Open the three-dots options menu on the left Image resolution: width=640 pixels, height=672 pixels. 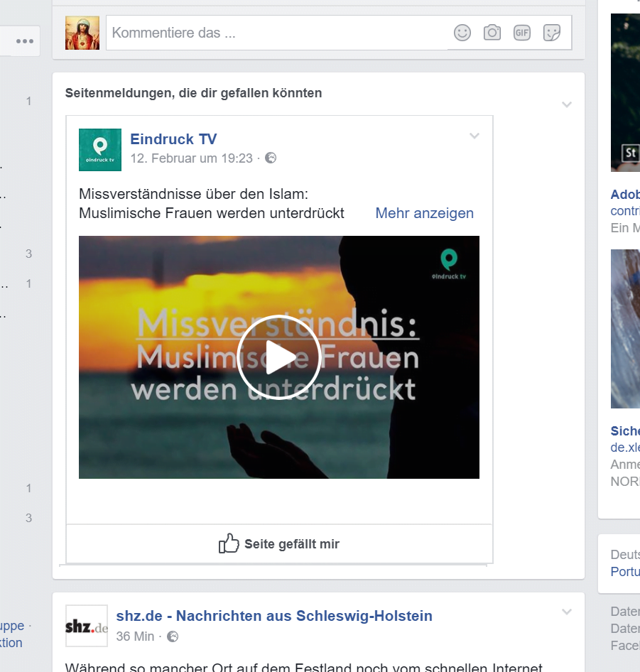(x=25, y=41)
